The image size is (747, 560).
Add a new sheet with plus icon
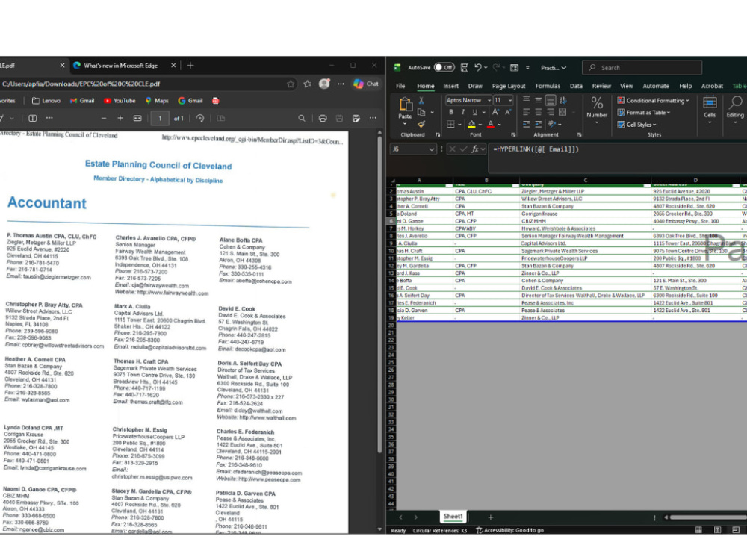(490, 517)
